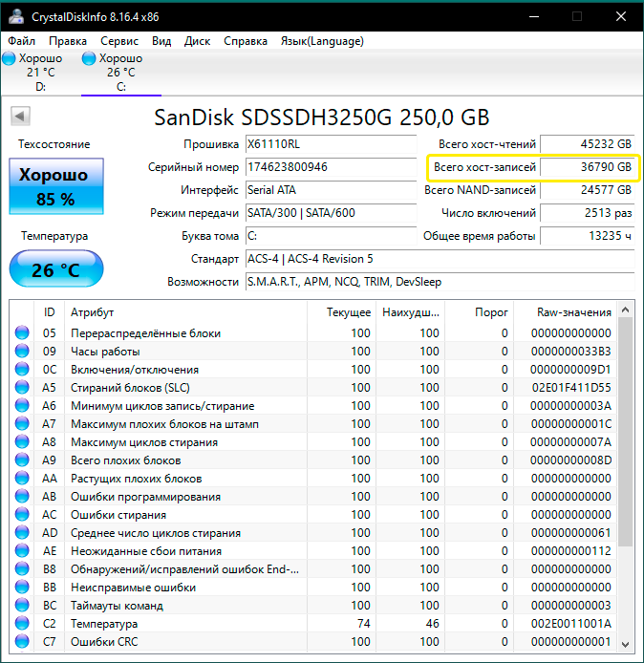Click the status orb for attribute A5

[x=22, y=387]
